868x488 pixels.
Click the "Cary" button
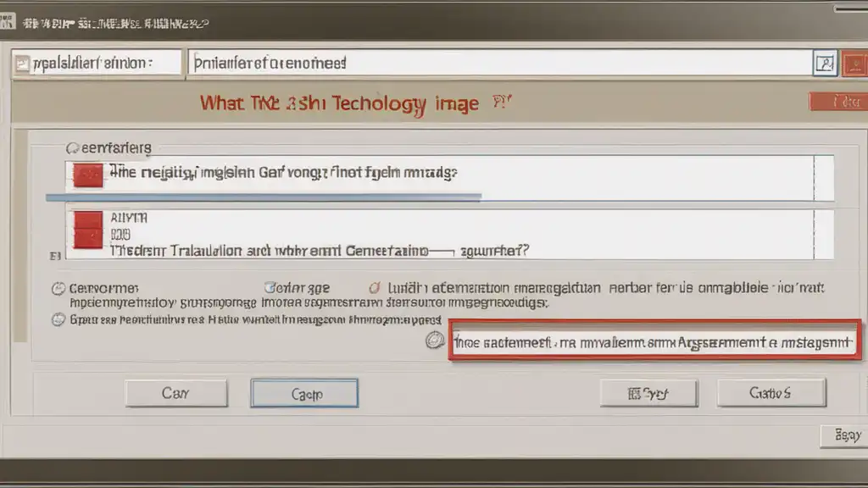[x=176, y=393]
